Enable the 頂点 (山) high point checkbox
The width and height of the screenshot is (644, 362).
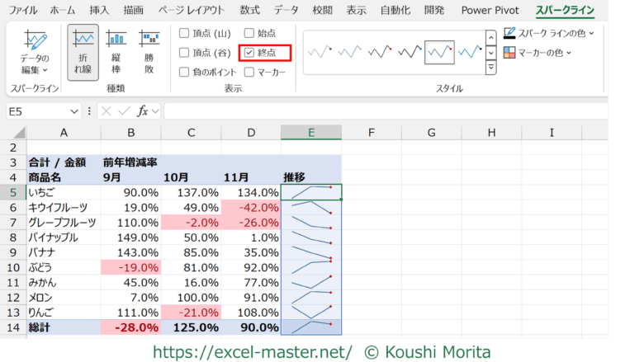point(185,33)
